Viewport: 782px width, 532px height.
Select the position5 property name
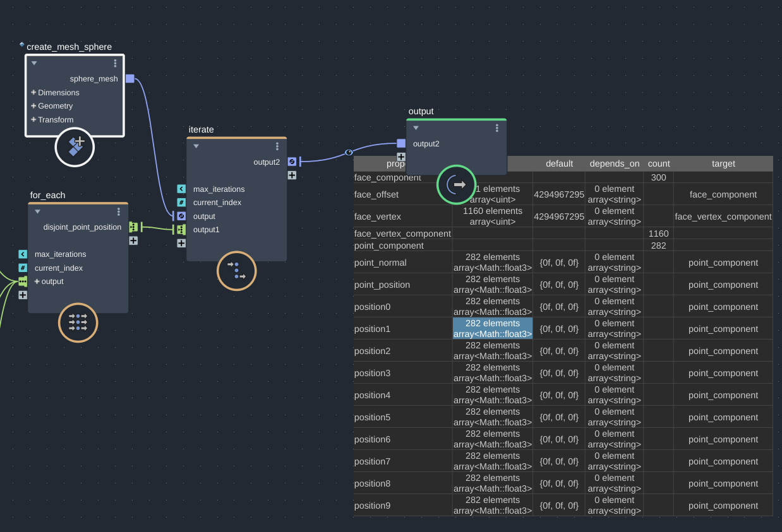[x=373, y=417]
